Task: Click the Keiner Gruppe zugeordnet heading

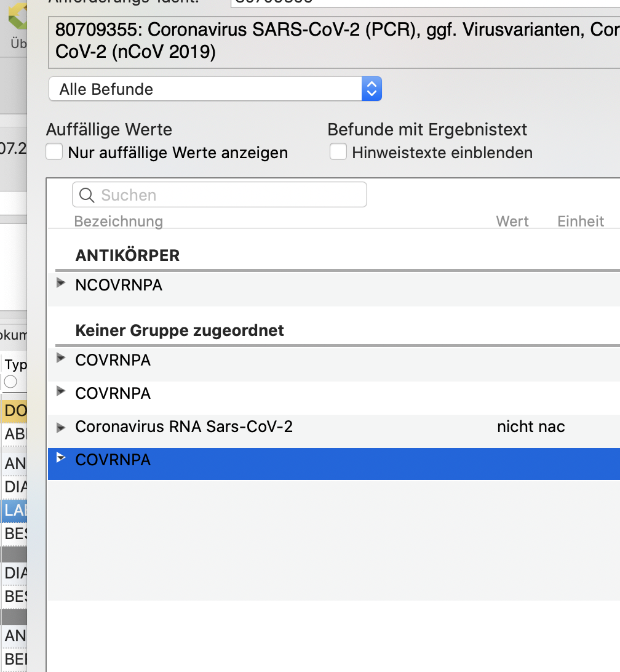Action: click(180, 330)
